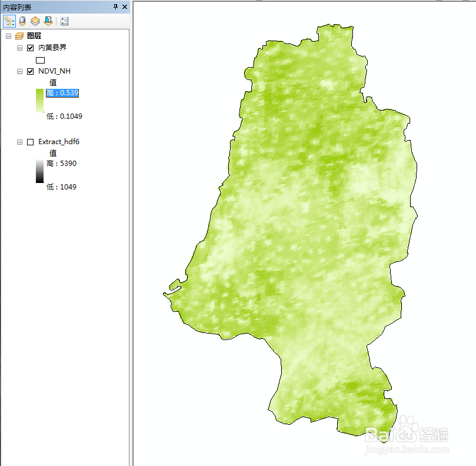Close the 内容列表 panel
The width and height of the screenshot is (476, 466).
pyautogui.click(x=125, y=6)
